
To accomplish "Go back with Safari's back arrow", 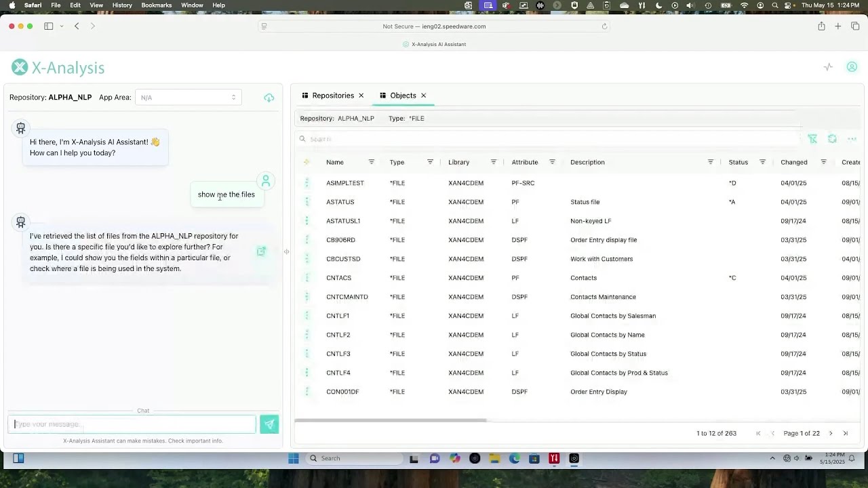I will point(77,26).
